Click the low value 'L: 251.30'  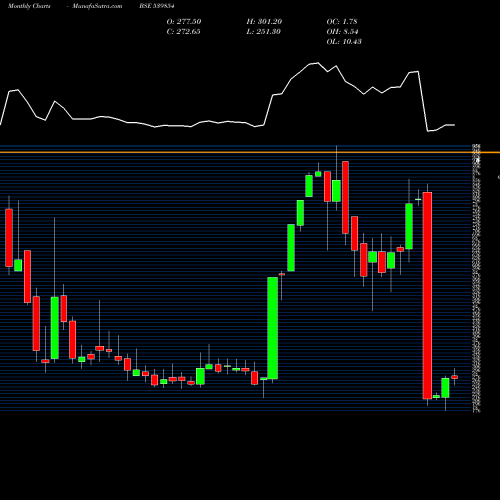click(264, 32)
